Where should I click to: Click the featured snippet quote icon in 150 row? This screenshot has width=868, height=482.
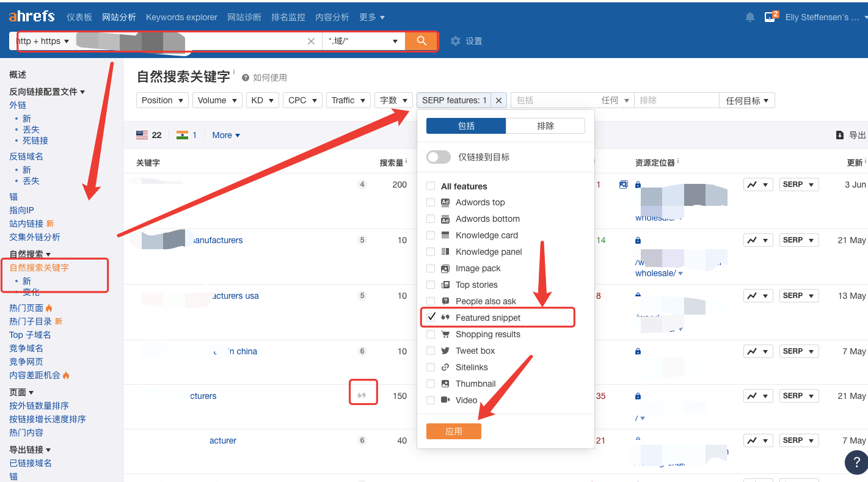click(362, 395)
